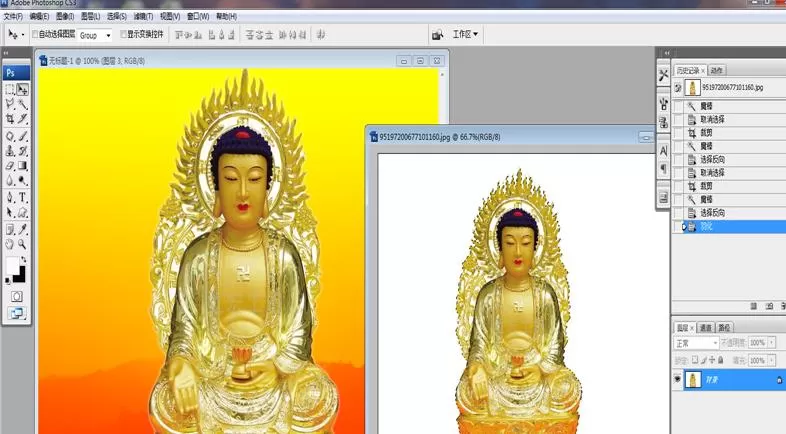Toggle history brush source on snapshot row
This screenshot has height=434, width=786.
point(678,88)
